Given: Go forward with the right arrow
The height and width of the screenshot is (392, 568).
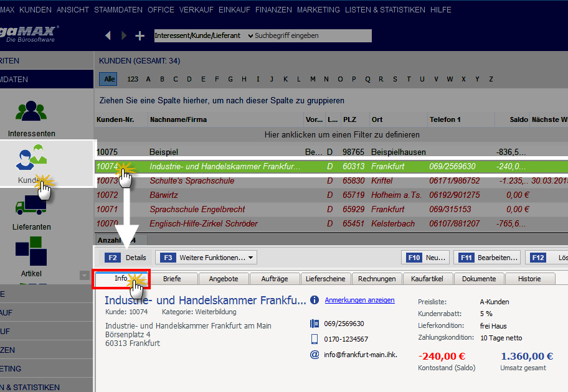Looking at the screenshot, I should coord(124,35).
